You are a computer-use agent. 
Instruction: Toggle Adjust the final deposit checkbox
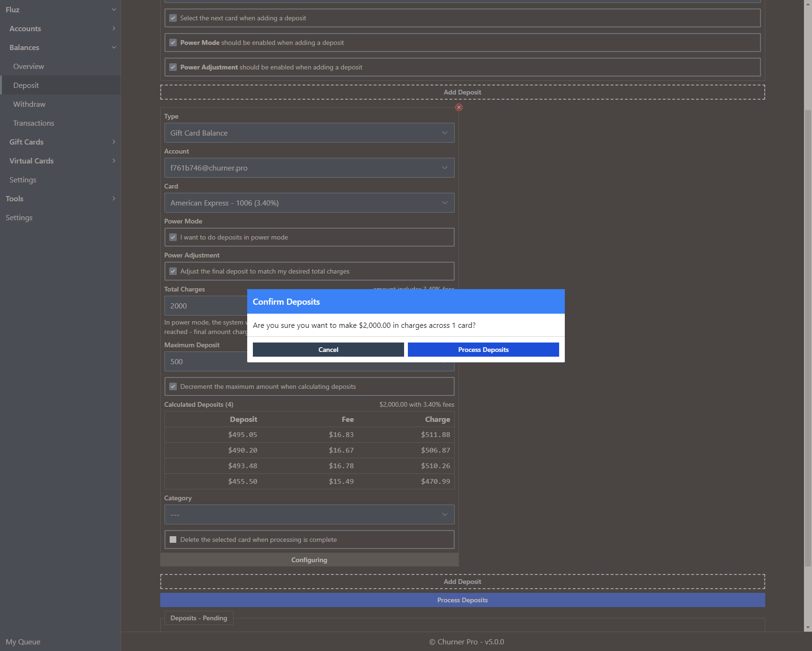173,271
